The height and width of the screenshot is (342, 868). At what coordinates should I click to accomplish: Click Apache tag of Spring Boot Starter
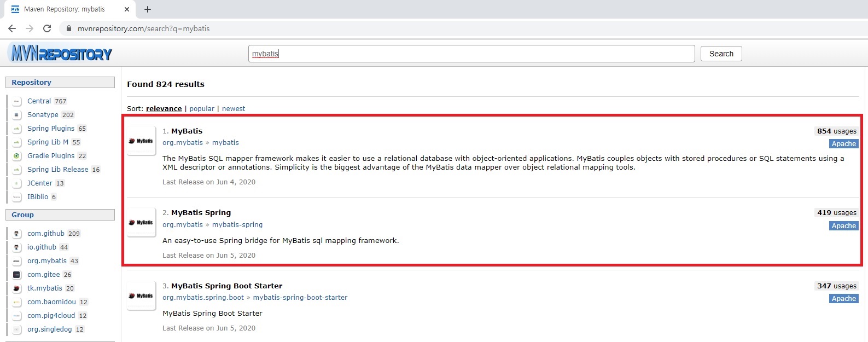(x=844, y=299)
